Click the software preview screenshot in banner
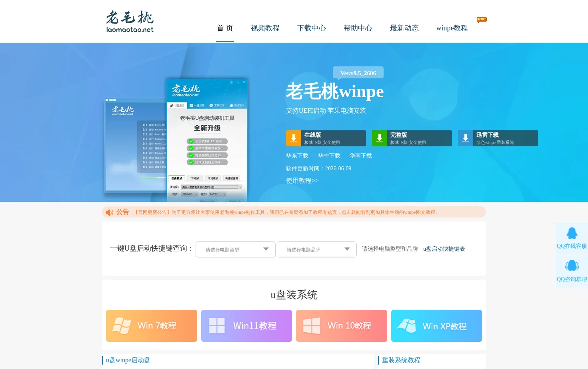This screenshot has width=588, height=369. pos(176,139)
